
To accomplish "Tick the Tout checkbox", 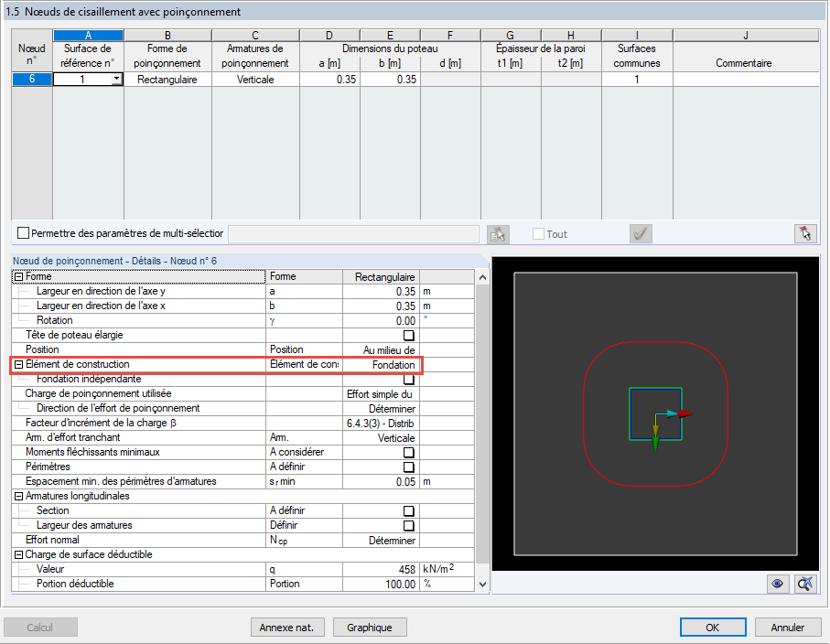I will click(538, 233).
